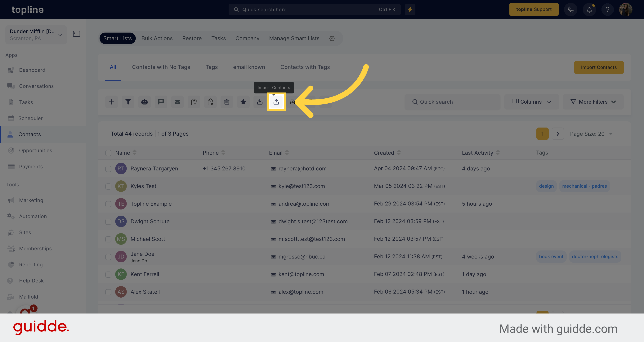Toggle the select-all checkbox in table header
Image resolution: width=644 pixels, height=342 pixels.
pyautogui.click(x=108, y=153)
